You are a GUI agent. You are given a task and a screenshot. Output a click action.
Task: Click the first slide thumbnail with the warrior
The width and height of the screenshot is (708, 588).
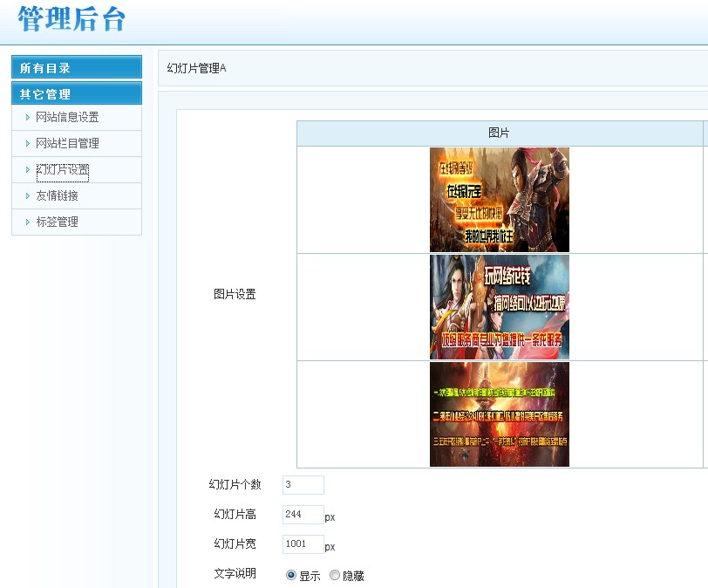(x=500, y=200)
